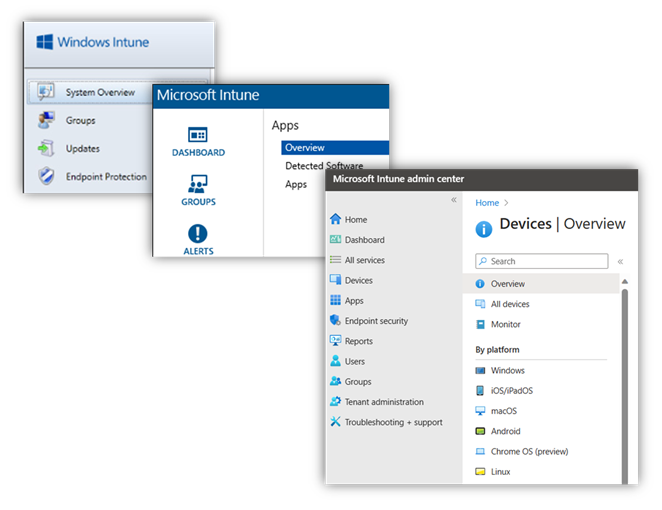Click the DASHBOARD label in Microsoft Intune
Viewport: 662px width, 510px height.
198,152
